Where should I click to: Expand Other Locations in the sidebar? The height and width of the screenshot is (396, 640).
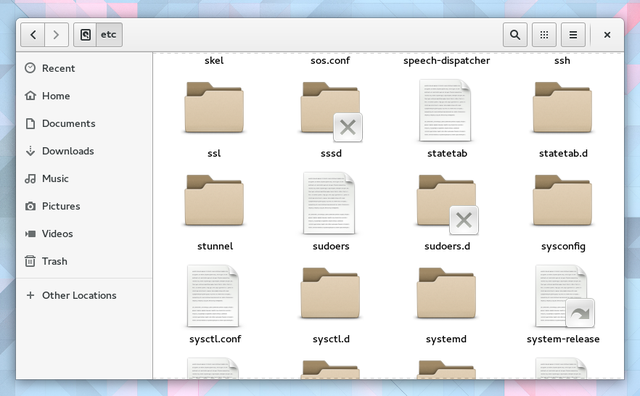pos(84,295)
